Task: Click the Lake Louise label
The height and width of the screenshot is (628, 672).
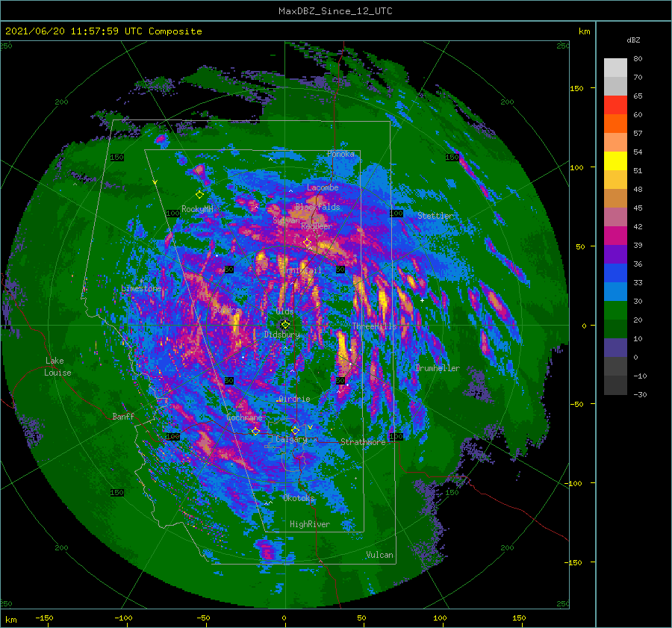Action: 57,367
